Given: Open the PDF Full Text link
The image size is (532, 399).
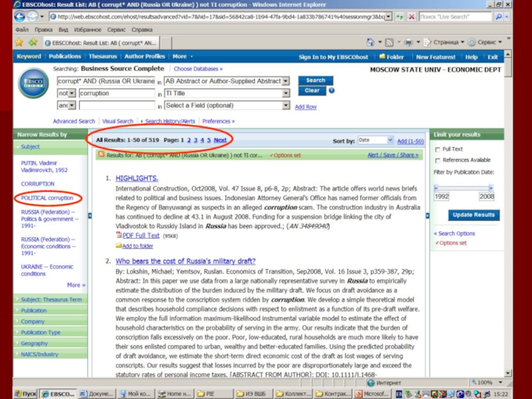Looking at the screenshot, I should pos(141,235).
